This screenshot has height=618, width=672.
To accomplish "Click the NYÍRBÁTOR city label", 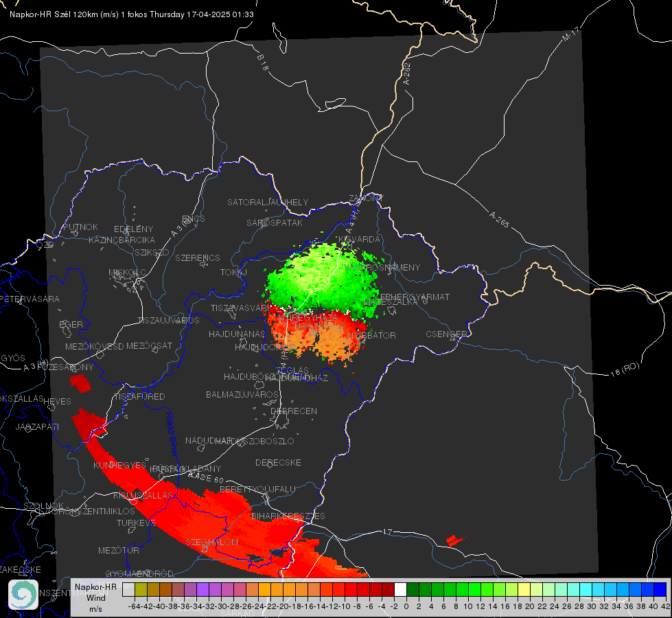I will coord(371,335).
